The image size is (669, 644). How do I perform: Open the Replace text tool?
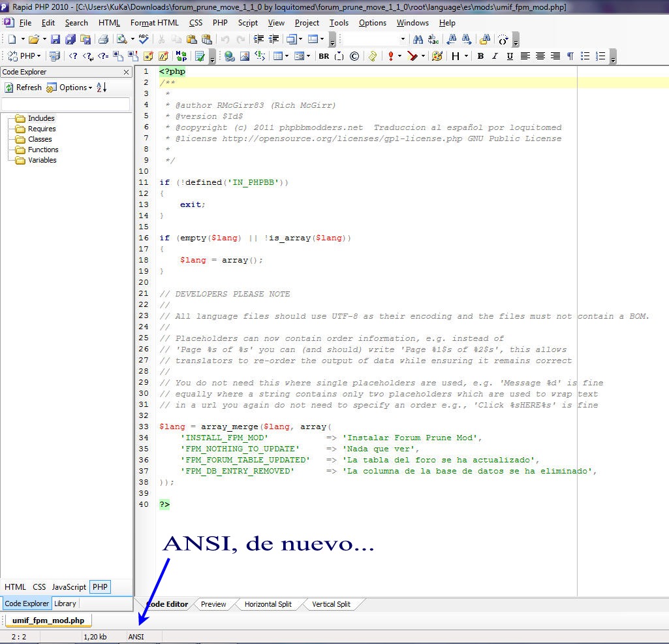[x=433, y=39]
